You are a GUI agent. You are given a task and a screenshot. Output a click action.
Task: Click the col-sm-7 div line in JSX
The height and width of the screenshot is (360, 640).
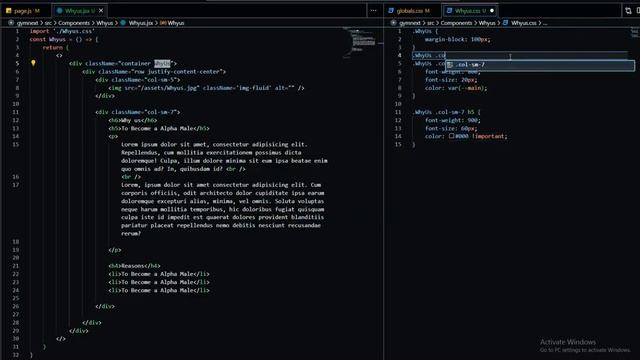[138, 112]
